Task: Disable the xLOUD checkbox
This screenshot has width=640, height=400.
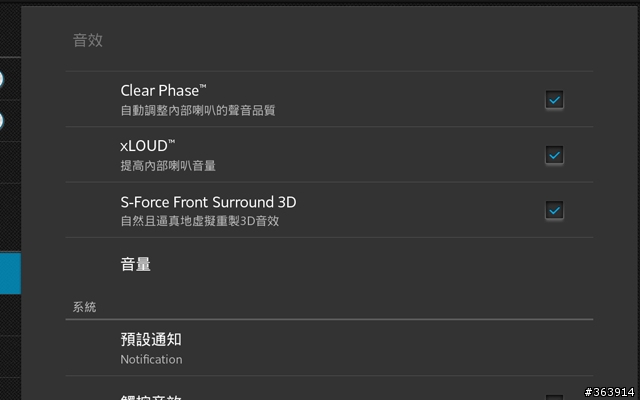Action: coord(554,155)
